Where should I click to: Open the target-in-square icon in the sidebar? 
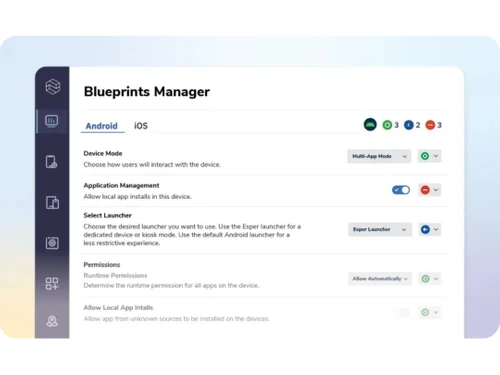tap(52, 243)
